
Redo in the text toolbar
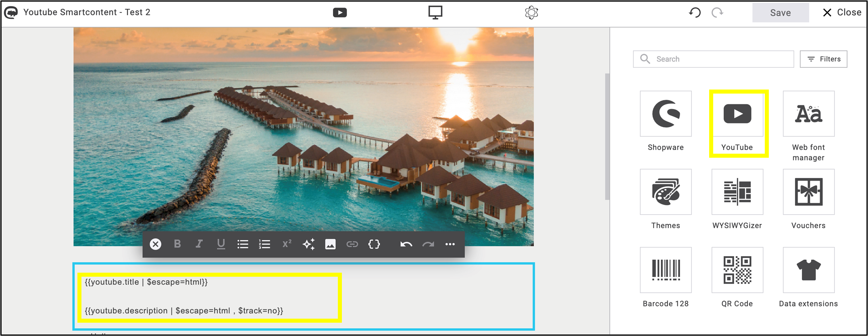[x=428, y=244]
